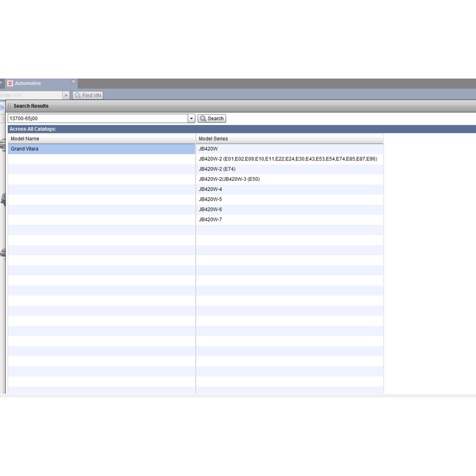Close the Automotive tab
Screen dimensions: 476x476
[x=74, y=82]
